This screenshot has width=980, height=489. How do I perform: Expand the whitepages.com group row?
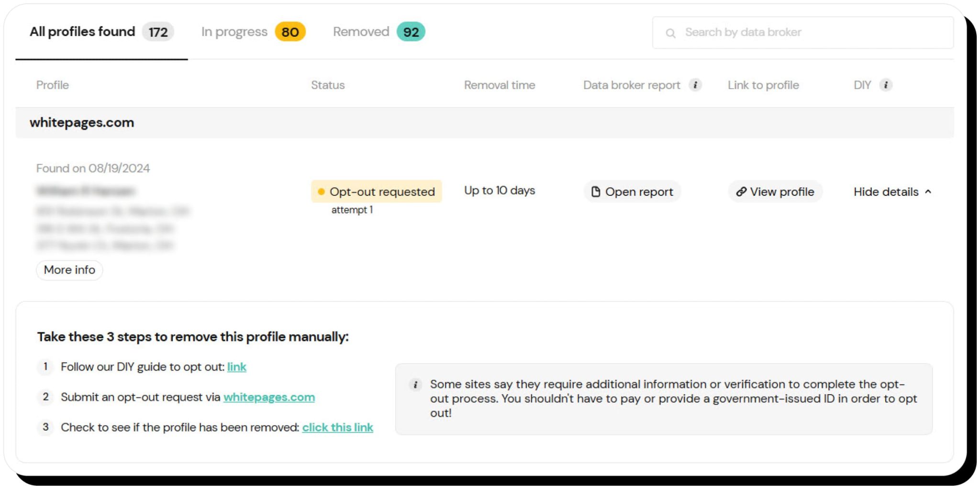(x=81, y=123)
